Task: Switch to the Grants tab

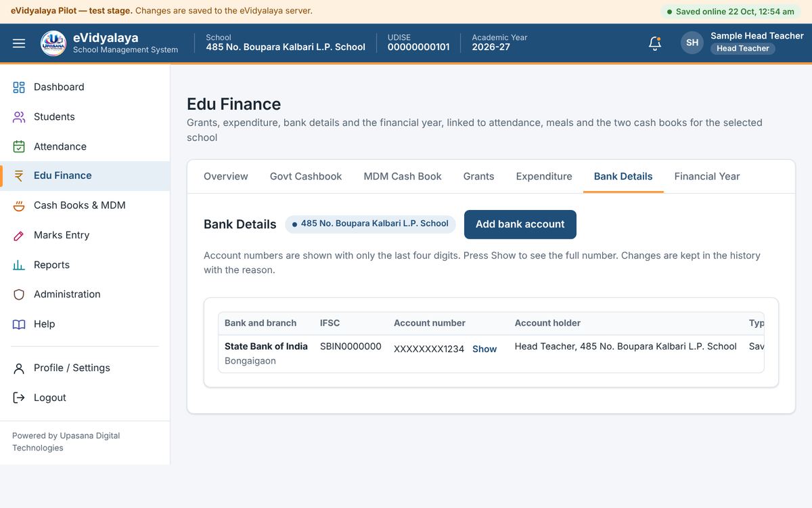Action: click(x=478, y=176)
